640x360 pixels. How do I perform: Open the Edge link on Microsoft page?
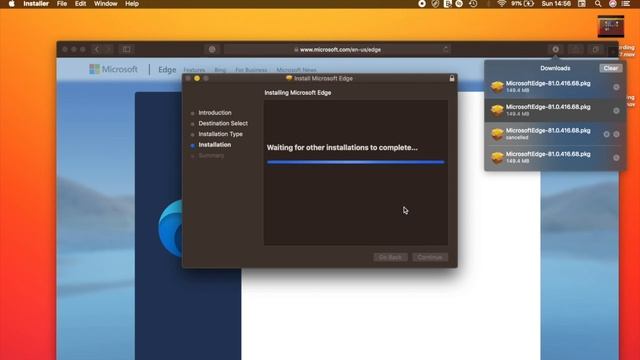pos(167,70)
